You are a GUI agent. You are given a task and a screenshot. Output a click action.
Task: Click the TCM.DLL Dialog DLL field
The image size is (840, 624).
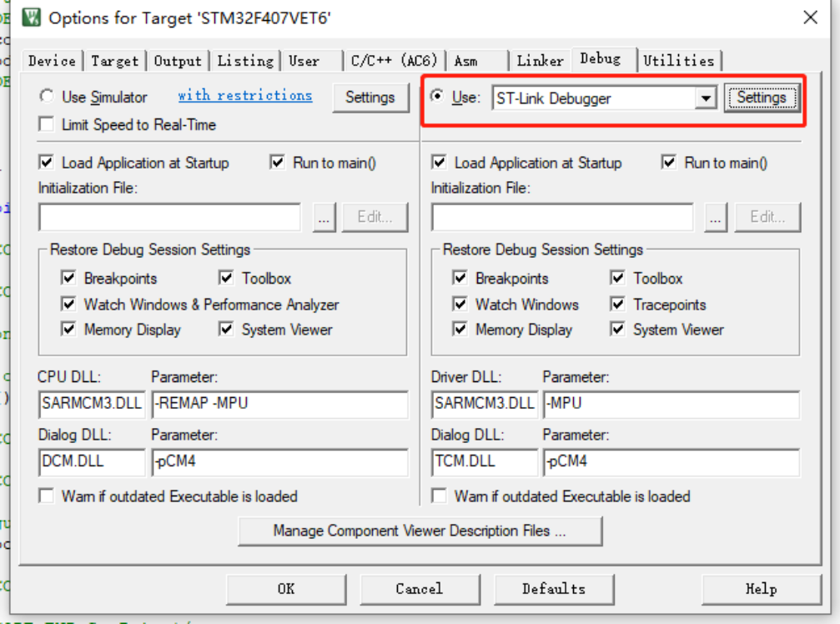coord(485,461)
